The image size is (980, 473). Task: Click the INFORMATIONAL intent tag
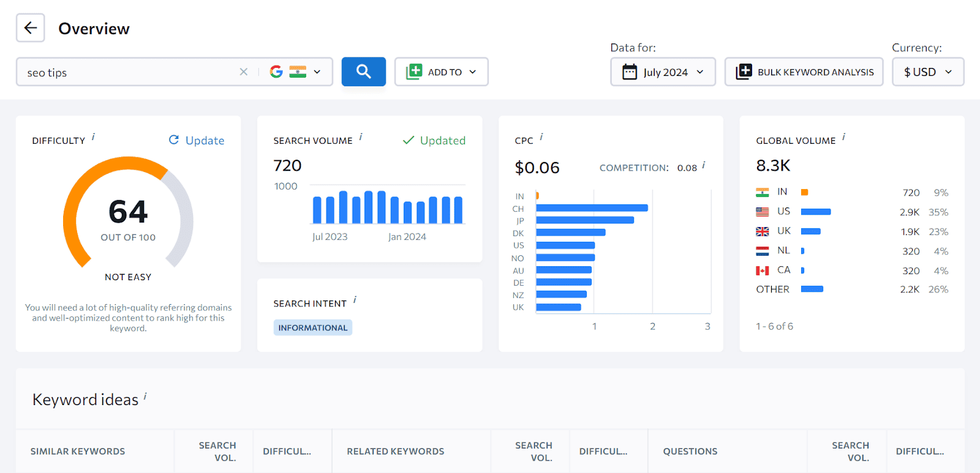click(x=312, y=328)
